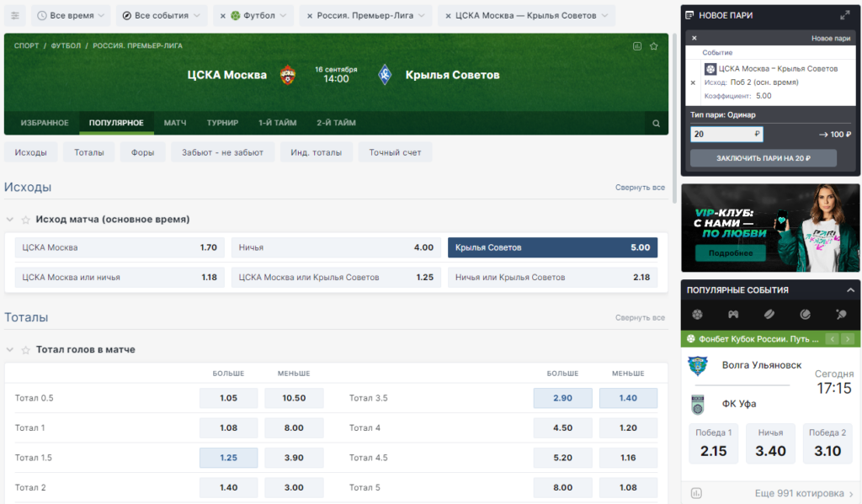Viewport: 862px width, 504px height.
Task: Select the Инд. тоталы chip
Action: click(x=317, y=152)
